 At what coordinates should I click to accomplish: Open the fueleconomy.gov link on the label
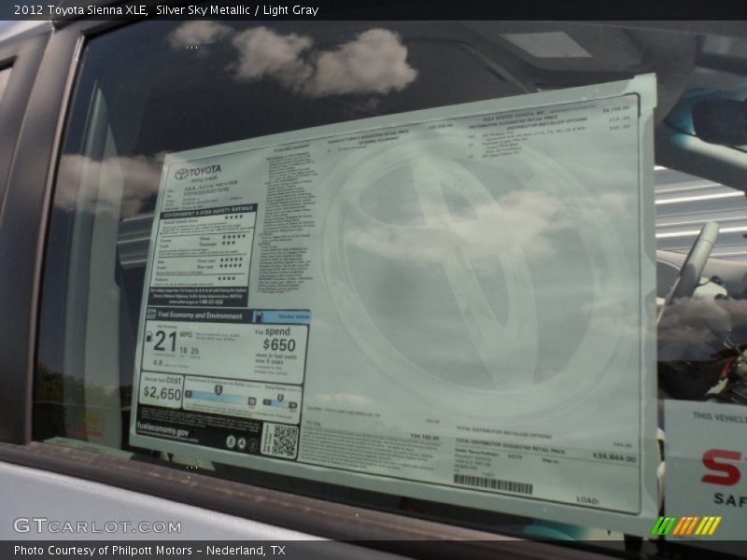163,433
